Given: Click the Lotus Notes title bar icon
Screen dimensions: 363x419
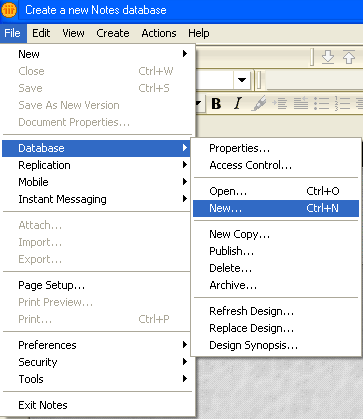Looking at the screenshot, I should pyautogui.click(x=9, y=10).
